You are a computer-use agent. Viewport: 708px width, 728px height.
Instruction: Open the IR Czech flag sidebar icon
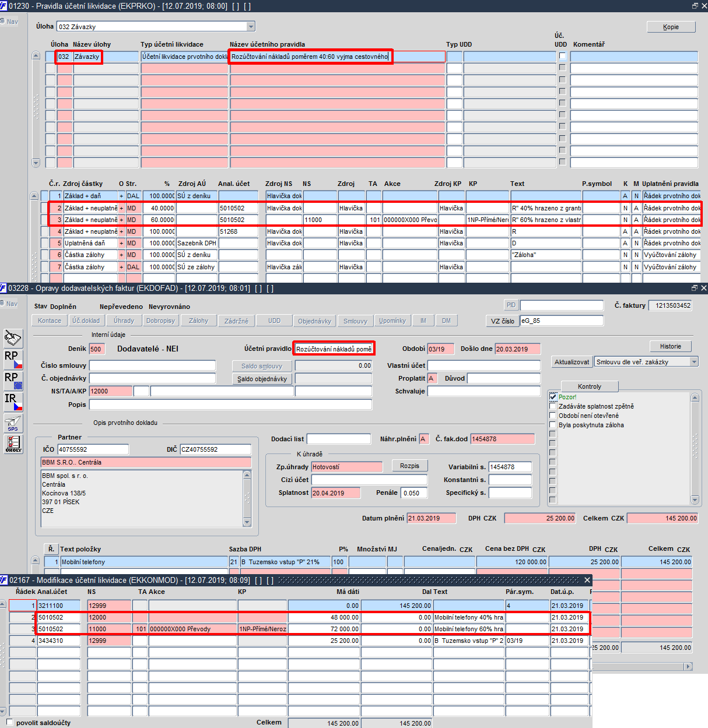point(13,402)
